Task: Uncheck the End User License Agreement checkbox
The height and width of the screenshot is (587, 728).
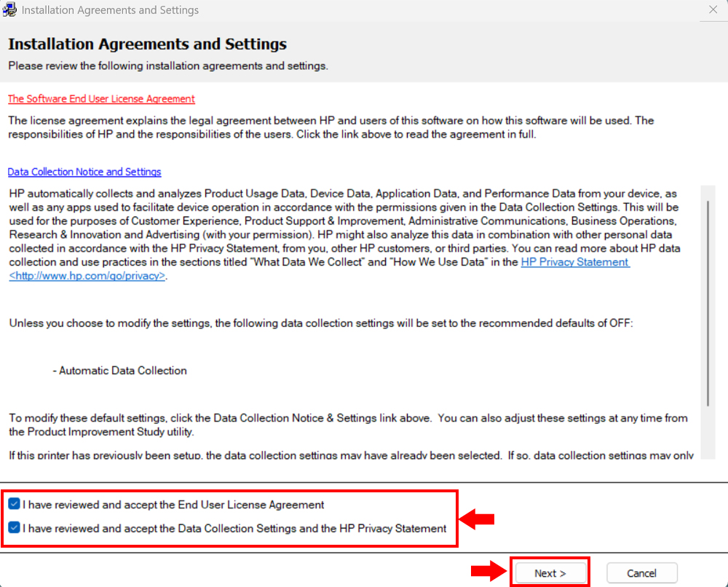Action: coord(14,504)
